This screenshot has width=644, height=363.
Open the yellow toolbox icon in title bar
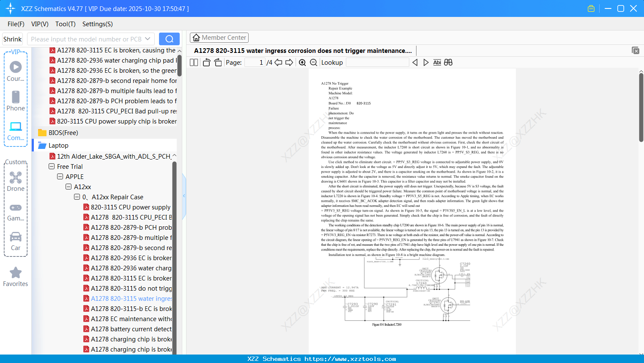[x=591, y=8]
